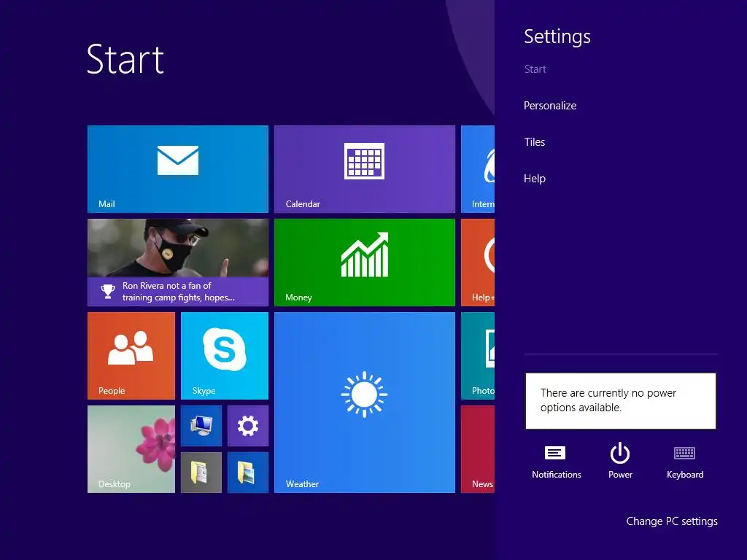
Task: Click the Start label under Settings
Action: point(535,69)
